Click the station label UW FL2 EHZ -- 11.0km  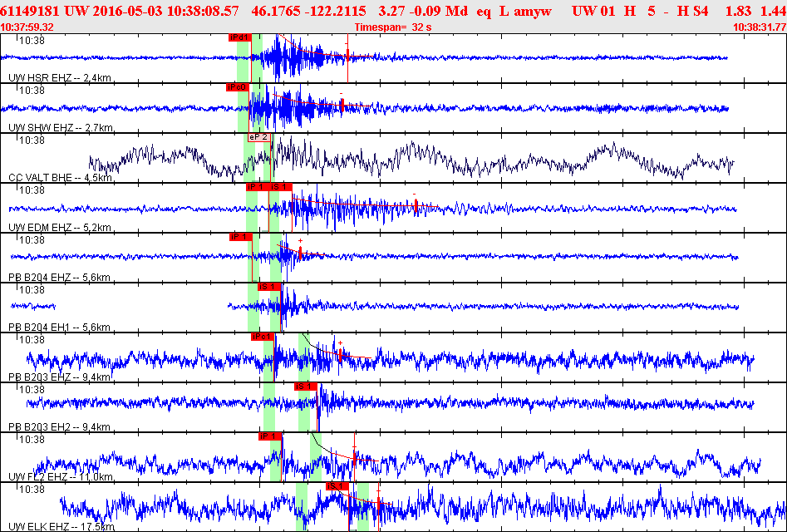[x=61, y=476]
